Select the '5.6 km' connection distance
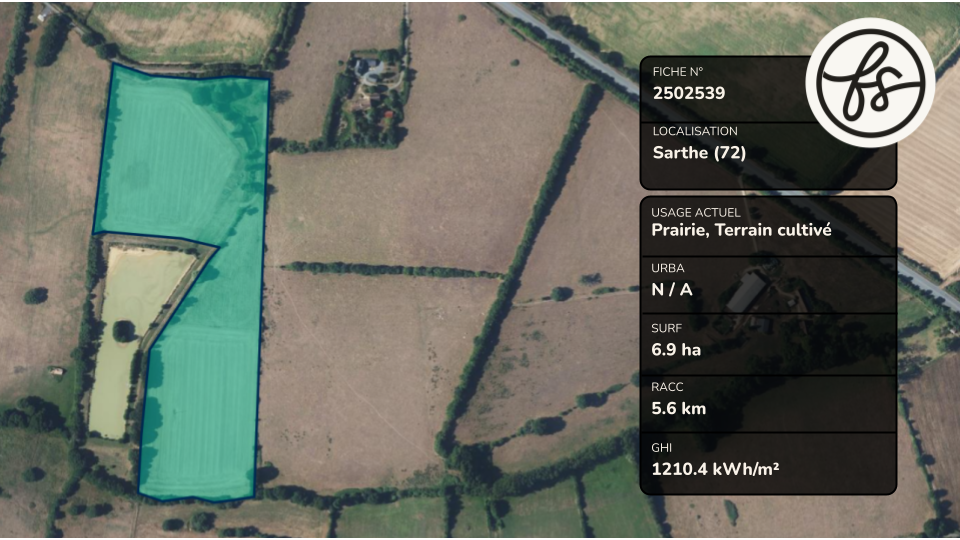This screenshot has width=960, height=540. (x=678, y=408)
